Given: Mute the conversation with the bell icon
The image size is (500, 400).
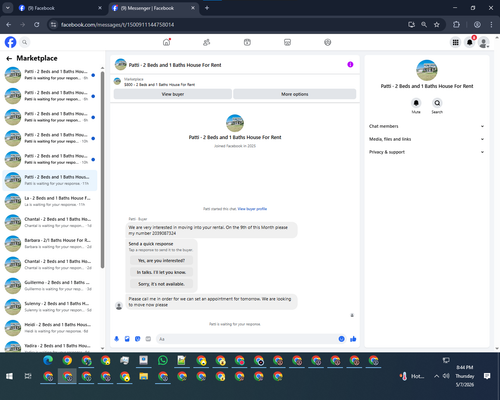Looking at the screenshot, I should click(416, 103).
